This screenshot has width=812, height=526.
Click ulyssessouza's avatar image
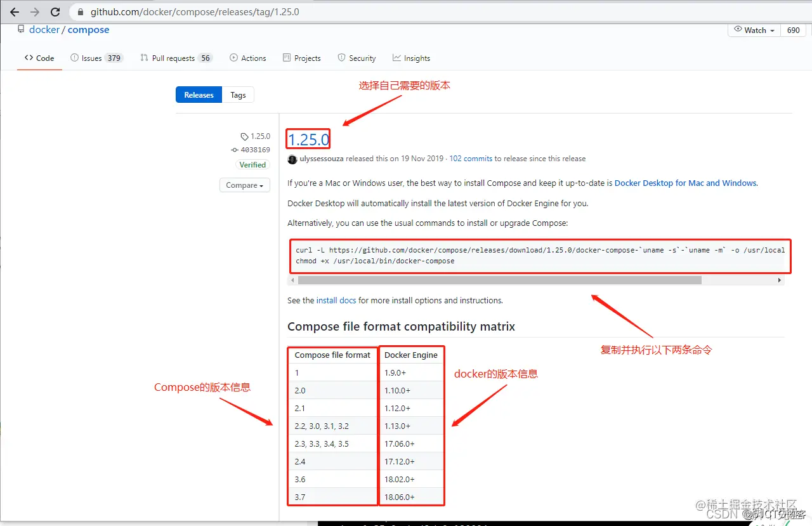(292, 159)
